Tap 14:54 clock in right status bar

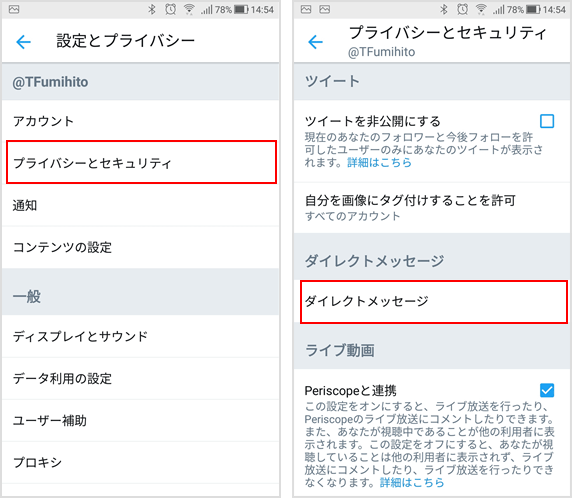click(x=554, y=9)
